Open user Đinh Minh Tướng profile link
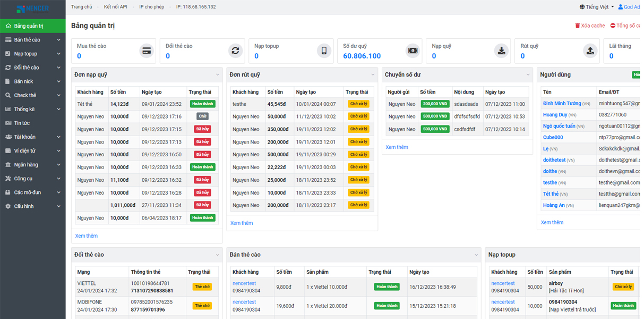 pyautogui.click(x=562, y=104)
